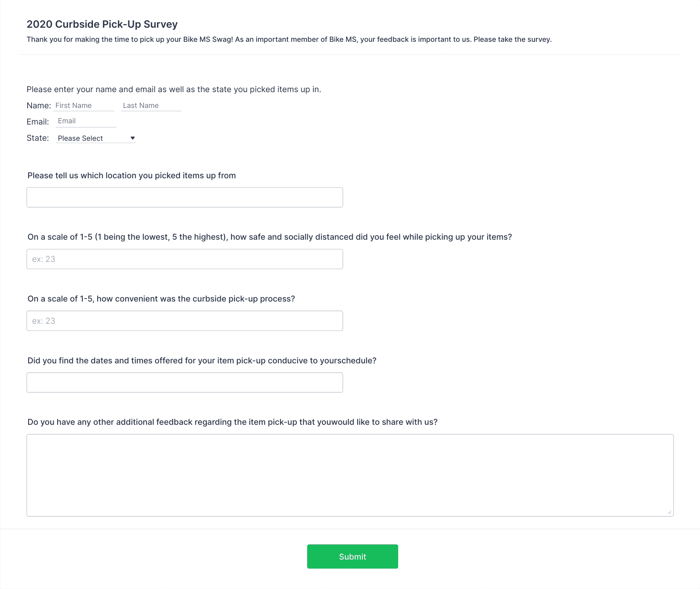Click the First Name input field
This screenshot has width=700, height=589.
pyautogui.click(x=84, y=105)
